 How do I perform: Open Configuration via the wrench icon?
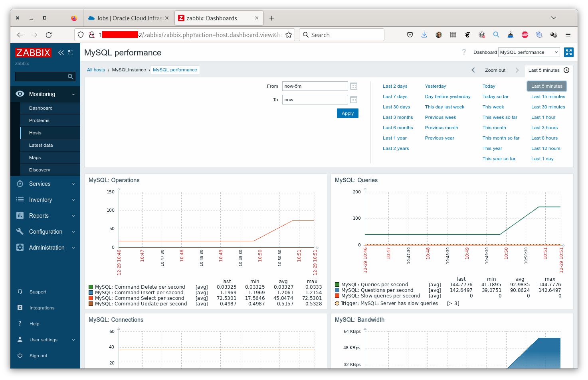click(x=20, y=231)
